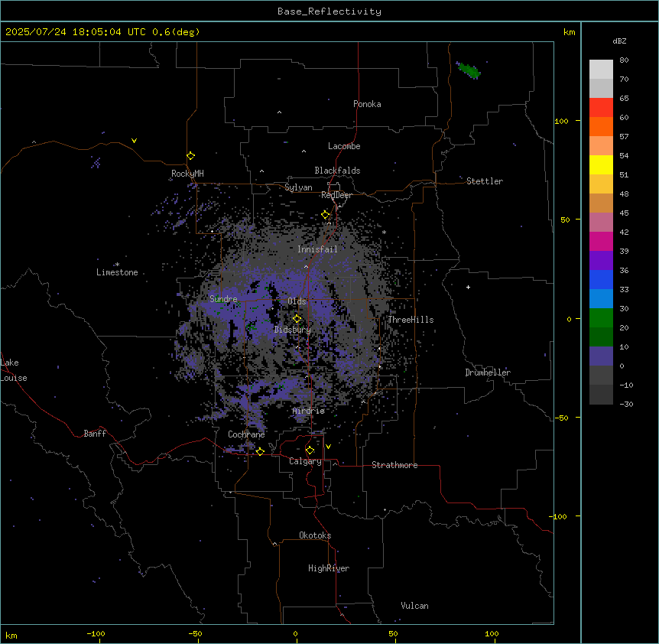Viewport: 659px width, 644px height.
Task: Select the asterisk marker east of Innisfail
Action: [x=384, y=232]
